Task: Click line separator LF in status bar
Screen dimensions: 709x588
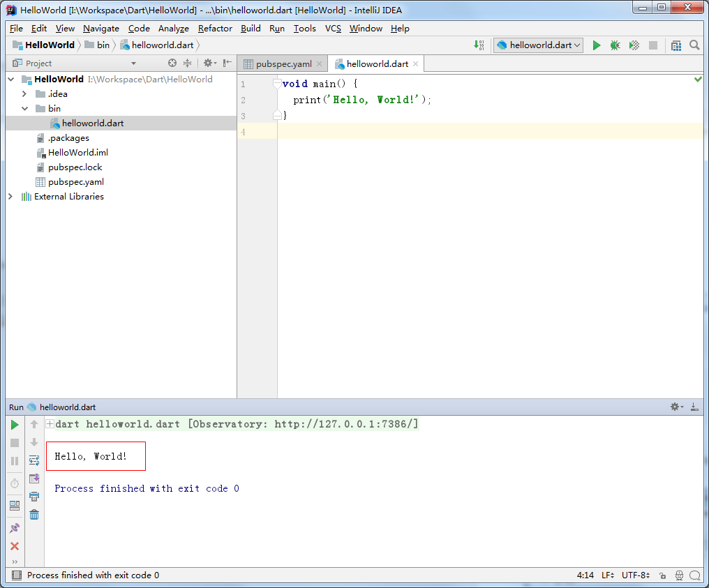Action: 608,575
